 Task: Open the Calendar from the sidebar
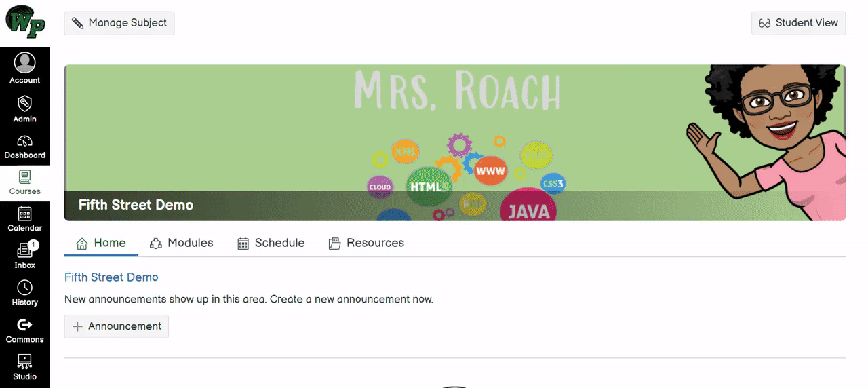click(x=25, y=220)
